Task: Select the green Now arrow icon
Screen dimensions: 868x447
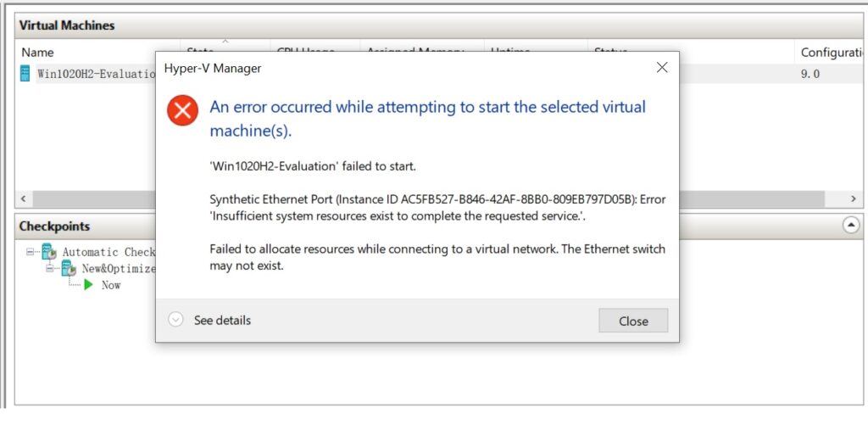Action: coord(88,285)
